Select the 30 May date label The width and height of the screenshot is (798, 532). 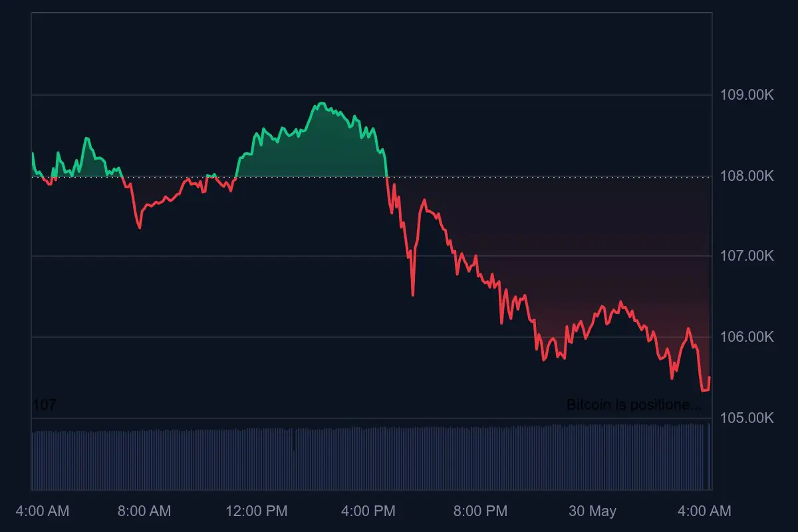[x=592, y=511]
